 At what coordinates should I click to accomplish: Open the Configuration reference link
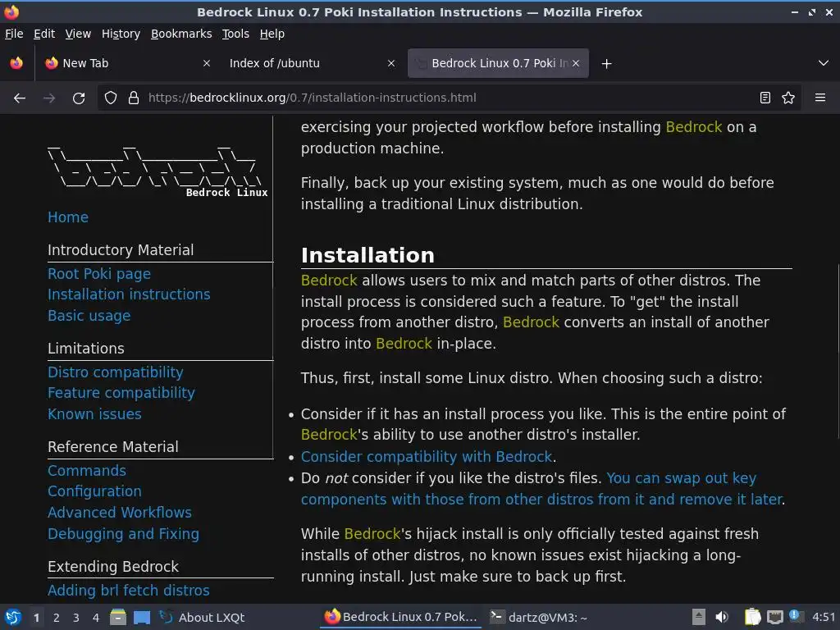coord(95,492)
